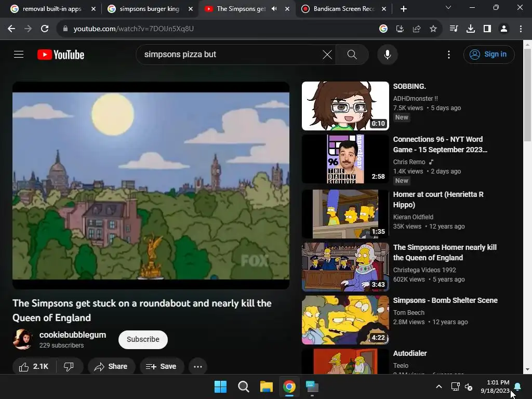The height and width of the screenshot is (399, 532).
Task: Click the Share button under video
Action: [x=111, y=366]
